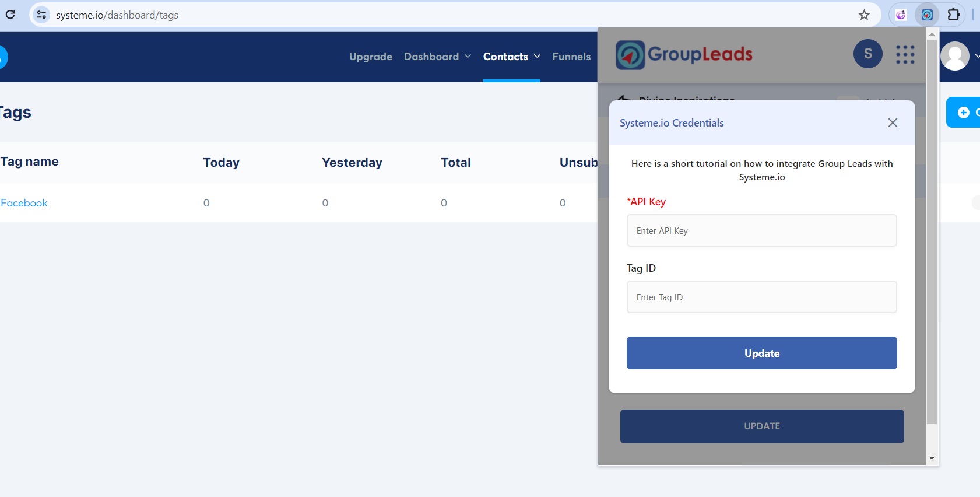
Task: Click the '*API Key' field label
Action: (646, 202)
